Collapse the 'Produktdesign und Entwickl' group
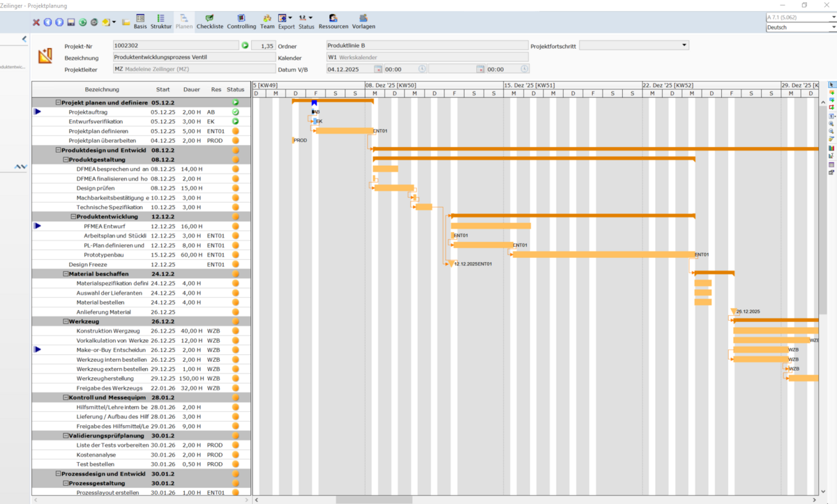This screenshot has height=504, width=837. 59,150
